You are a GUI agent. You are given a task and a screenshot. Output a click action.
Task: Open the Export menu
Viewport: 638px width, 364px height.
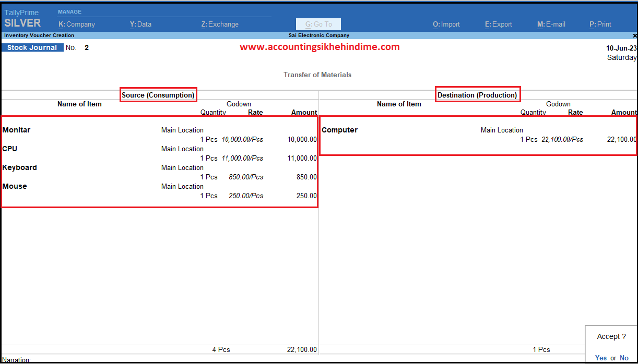tap(498, 24)
